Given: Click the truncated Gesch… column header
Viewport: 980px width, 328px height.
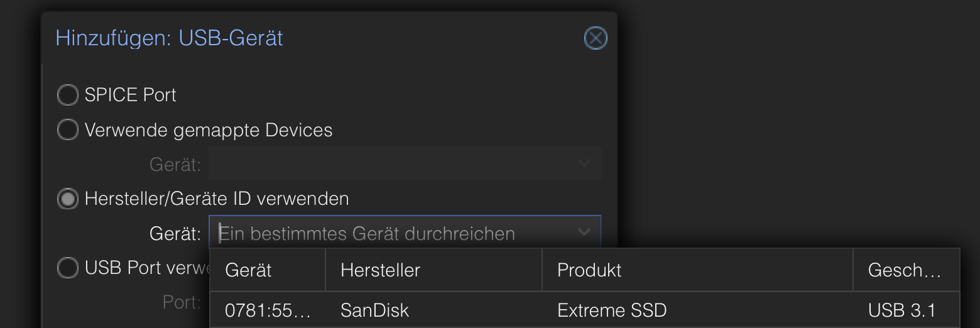Looking at the screenshot, I should pyautogui.click(x=905, y=270).
